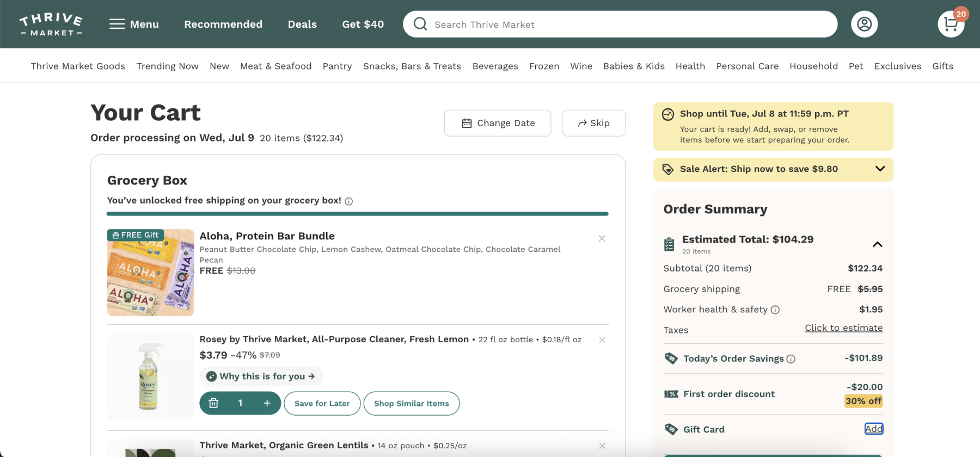This screenshot has height=457, width=980.
Task: Skip this order
Action: [x=593, y=123]
